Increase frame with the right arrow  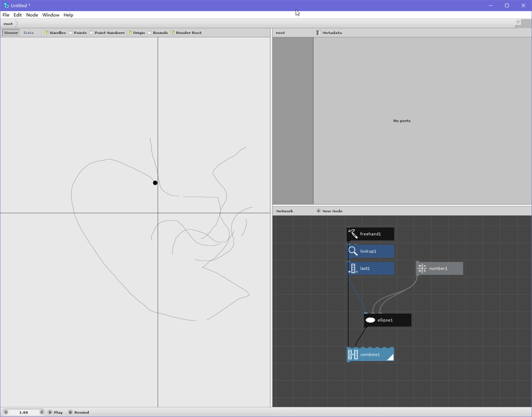pyautogui.click(x=41, y=412)
